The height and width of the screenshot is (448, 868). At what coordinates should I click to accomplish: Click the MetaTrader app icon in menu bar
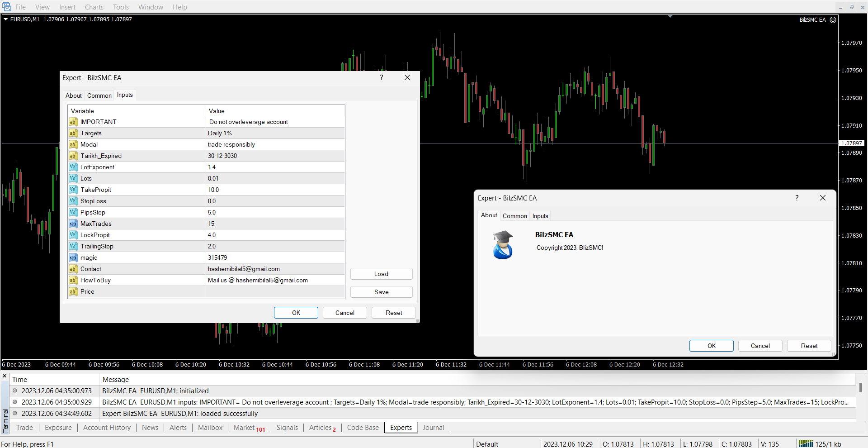tap(7, 7)
